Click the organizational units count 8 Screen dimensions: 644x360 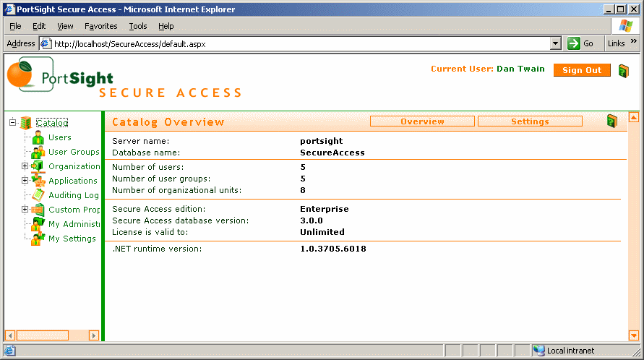click(303, 190)
